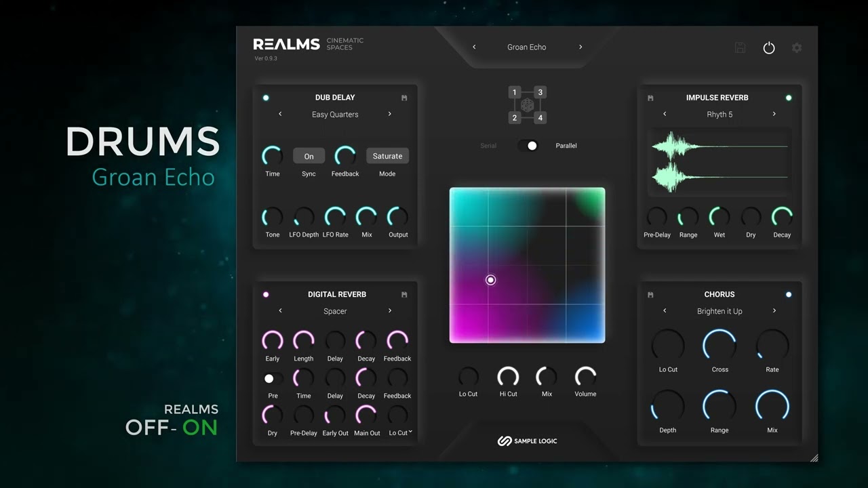Select routing slot 1

[x=514, y=92]
